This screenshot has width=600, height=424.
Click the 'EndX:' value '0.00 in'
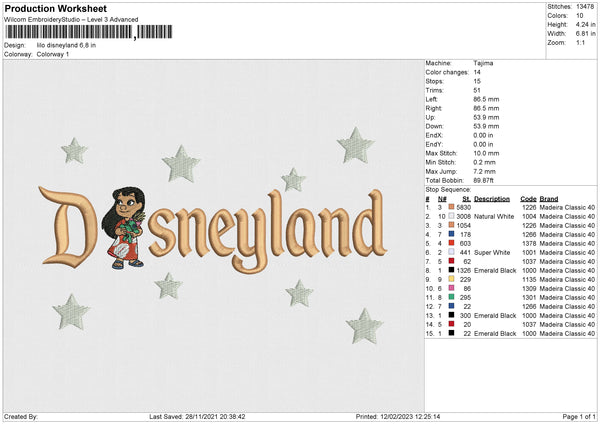(483, 135)
